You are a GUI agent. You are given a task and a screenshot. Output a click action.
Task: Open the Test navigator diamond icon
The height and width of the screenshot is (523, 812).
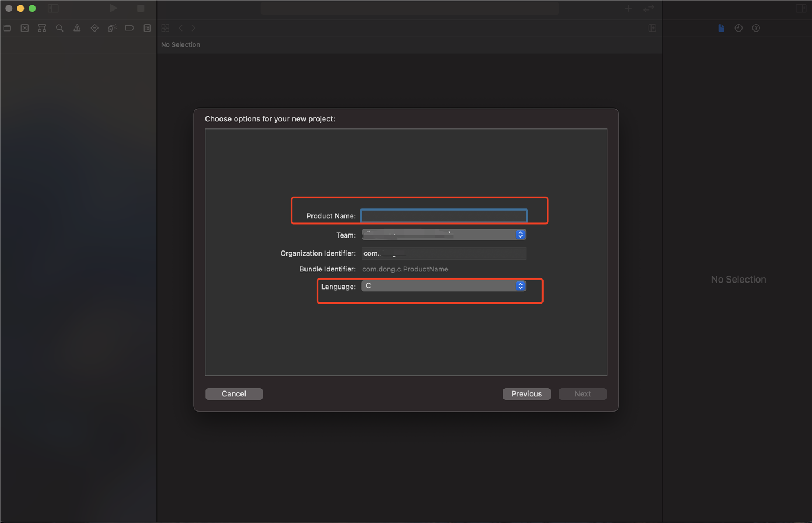point(94,27)
